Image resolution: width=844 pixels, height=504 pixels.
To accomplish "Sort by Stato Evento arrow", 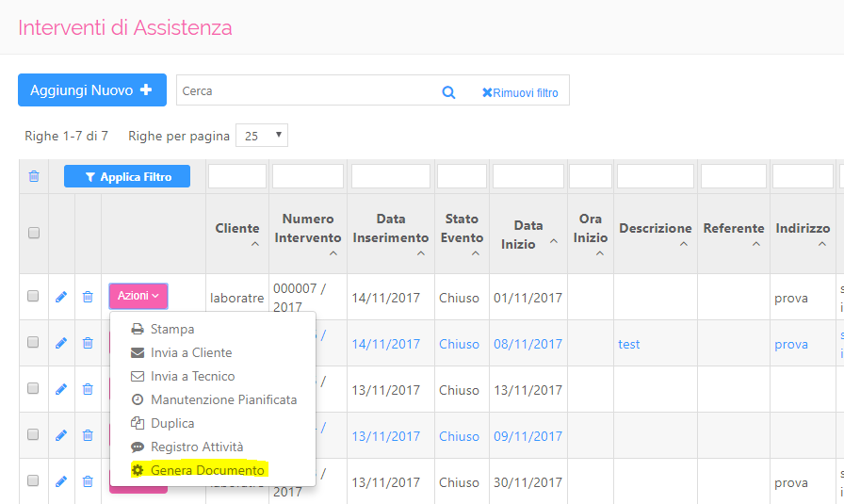I will [476, 253].
